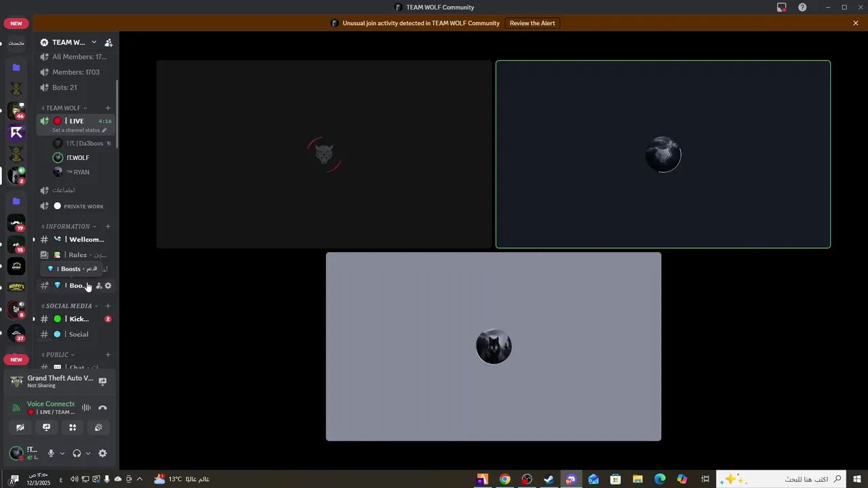Show hidden system tray icons chevron

(x=140, y=479)
